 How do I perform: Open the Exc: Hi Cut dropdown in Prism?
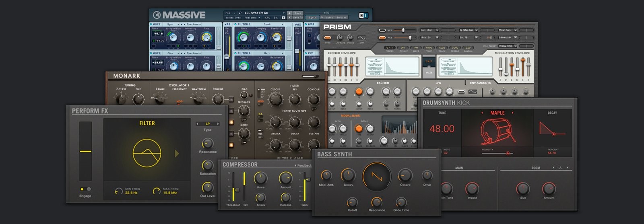[429, 30]
